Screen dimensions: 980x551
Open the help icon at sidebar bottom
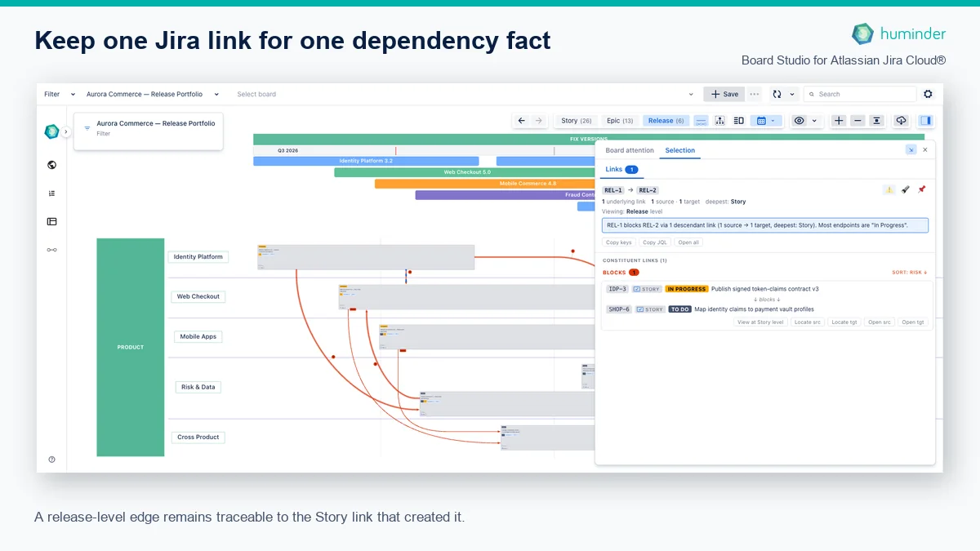click(52, 460)
